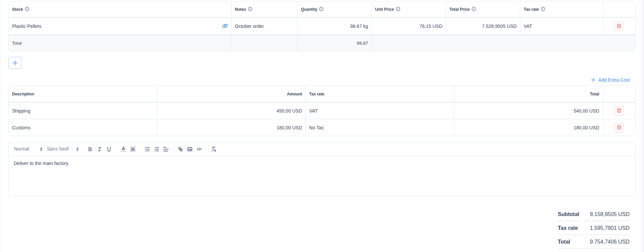644x252 pixels.
Task: Insert a code block in the editor
Action: [199, 149]
